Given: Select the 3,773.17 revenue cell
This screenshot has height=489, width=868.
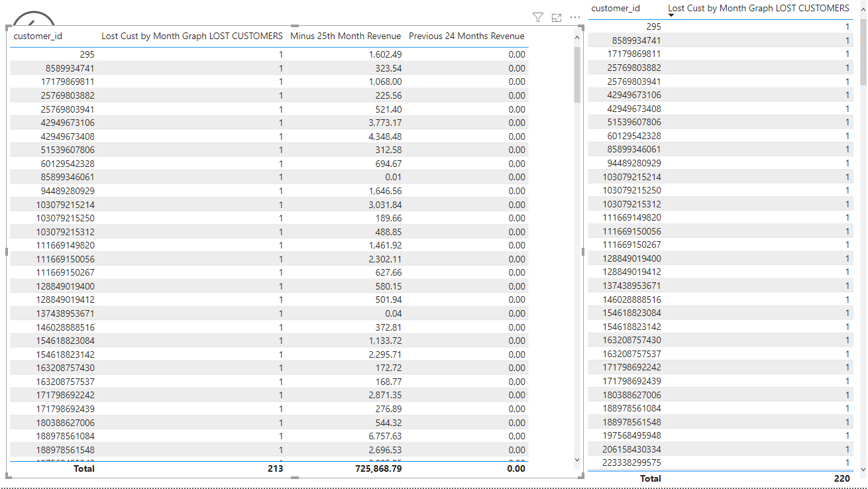Looking at the screenshot, I should 385,123.
